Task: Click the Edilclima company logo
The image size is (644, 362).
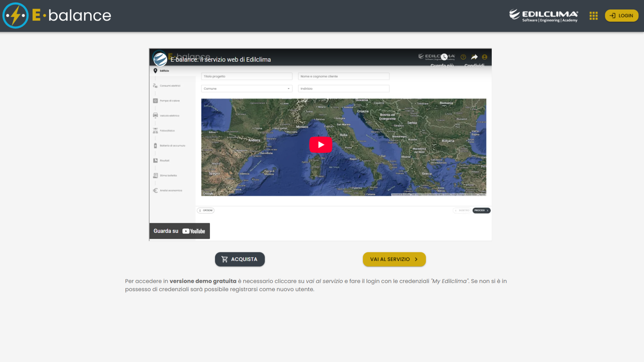Action: coord(543,15)
